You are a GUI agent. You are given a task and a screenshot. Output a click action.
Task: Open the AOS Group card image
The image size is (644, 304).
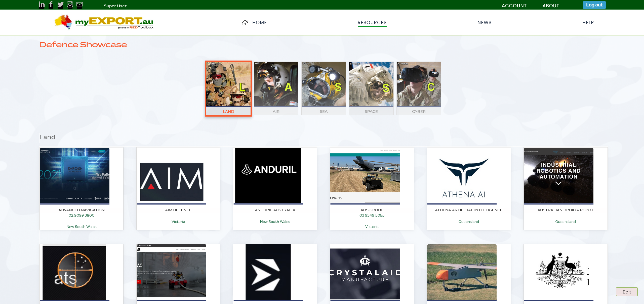pyautogui.click(x=365, y=176)
